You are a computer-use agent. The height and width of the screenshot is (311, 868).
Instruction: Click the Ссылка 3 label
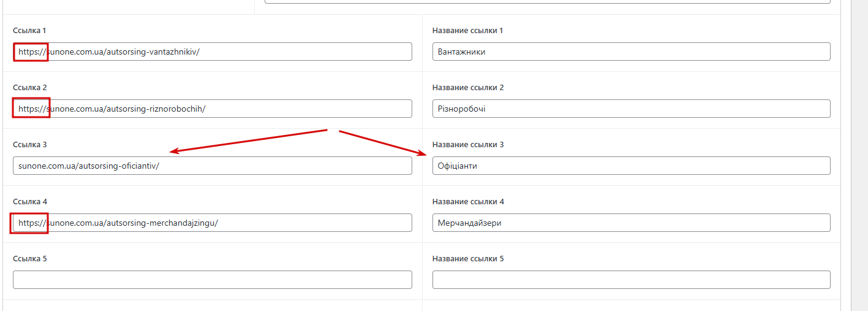click(30, 145)
